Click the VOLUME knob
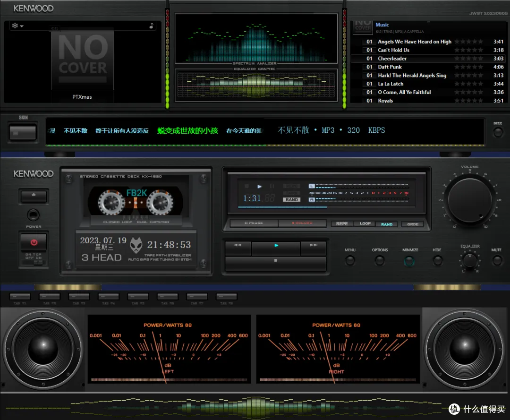The image size is (510, 420). pos(470,200)
